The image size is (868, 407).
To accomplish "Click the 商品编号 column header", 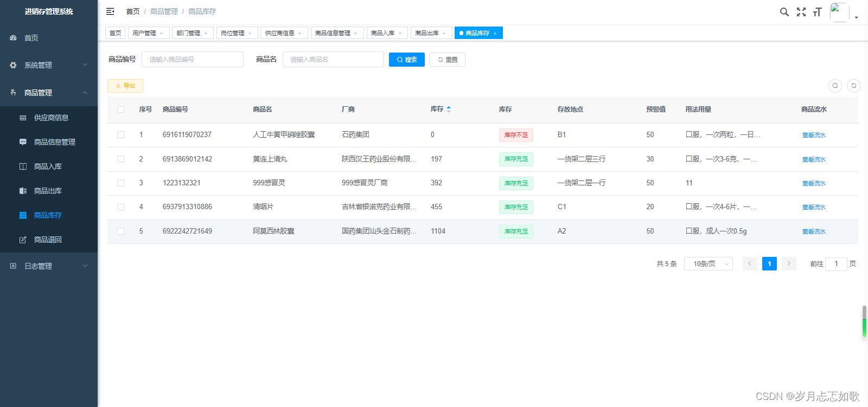I will [x=175, y=109].
